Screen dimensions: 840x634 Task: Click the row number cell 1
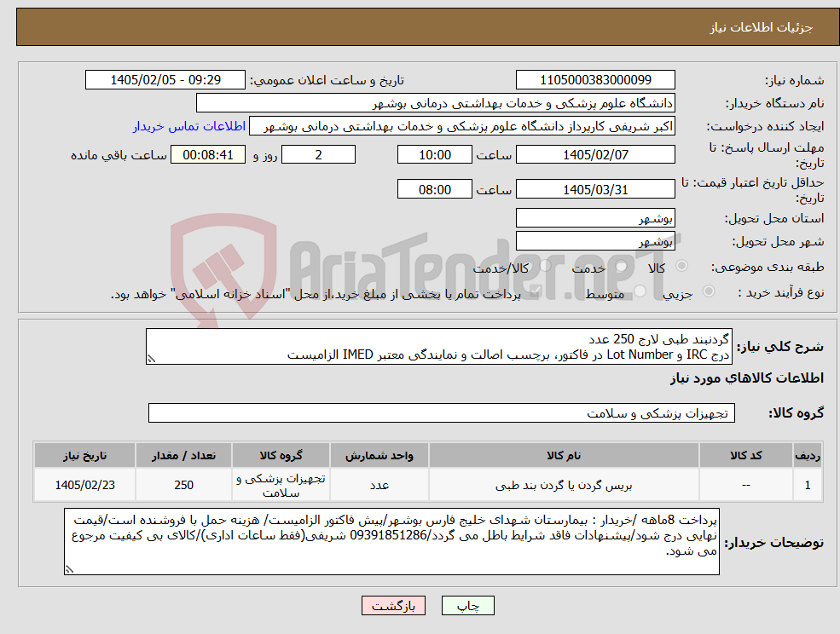tap(808, 485)
